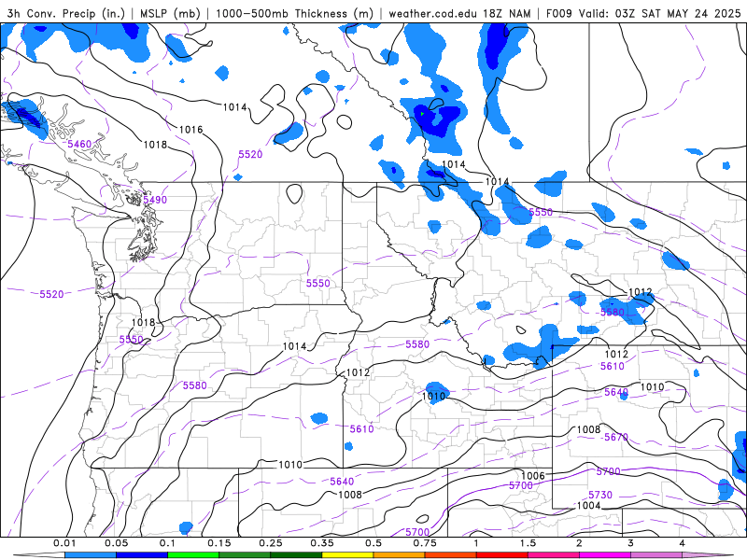This screenshot has width=747, height=560.
Task: Click the 0.35 legend value
Action: click(322, 543)
